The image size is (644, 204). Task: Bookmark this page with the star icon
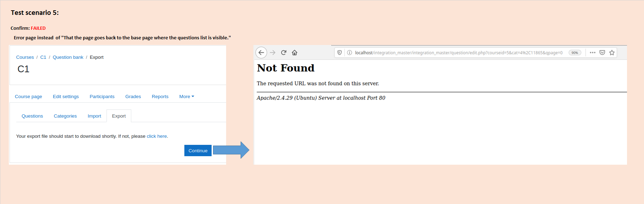point(612,52)
